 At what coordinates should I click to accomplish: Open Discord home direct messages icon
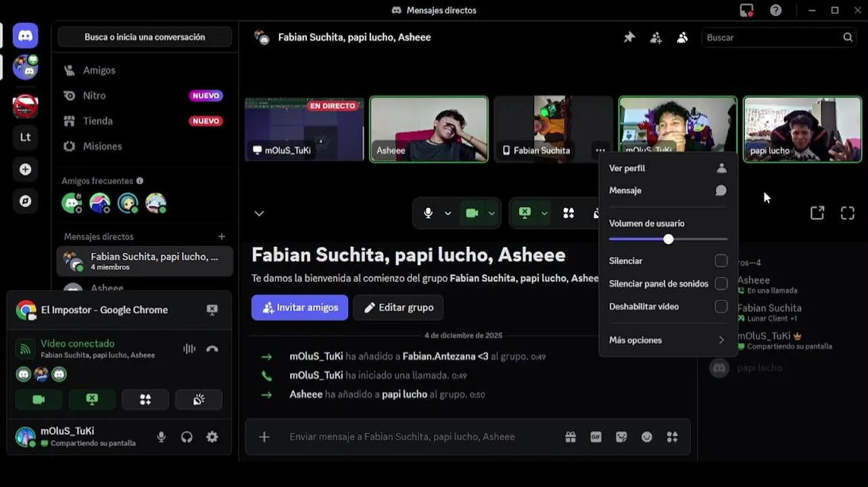tap(25, 36)
